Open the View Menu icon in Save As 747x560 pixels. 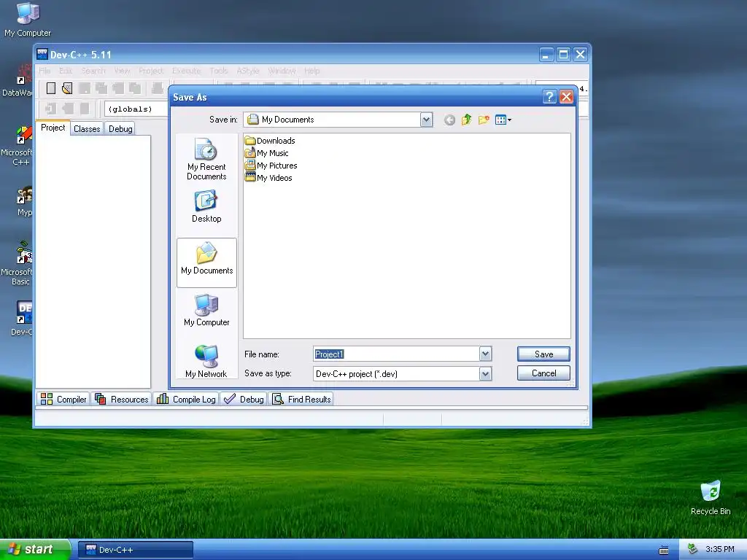click(x=503, y=120)
